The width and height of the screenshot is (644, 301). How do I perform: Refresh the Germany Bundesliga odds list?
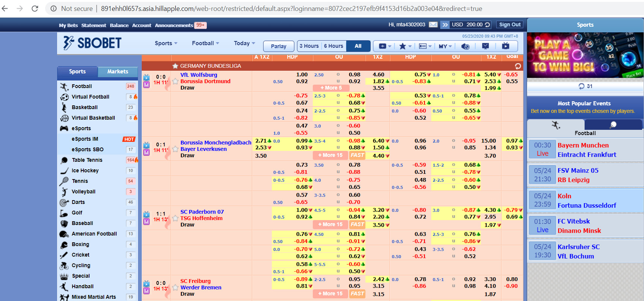(518, 66)
